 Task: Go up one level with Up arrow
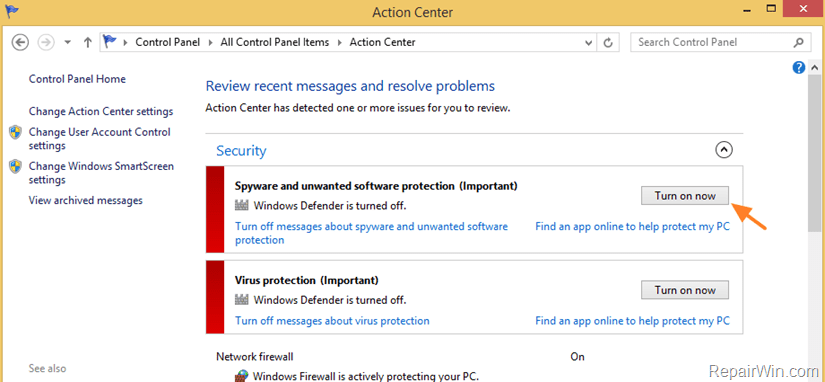click(88, 43)
